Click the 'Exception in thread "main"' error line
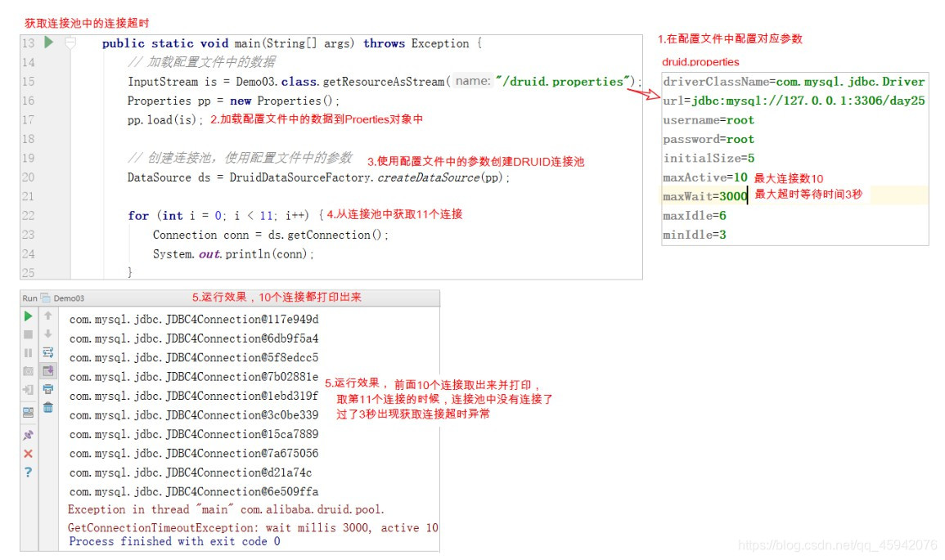 coord(225,509)
